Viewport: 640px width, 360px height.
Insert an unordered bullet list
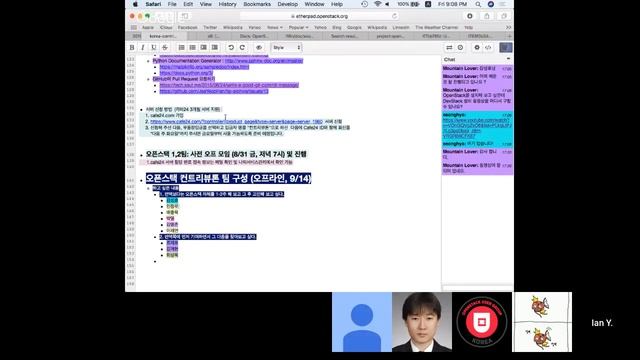click(x=193, y=48)
